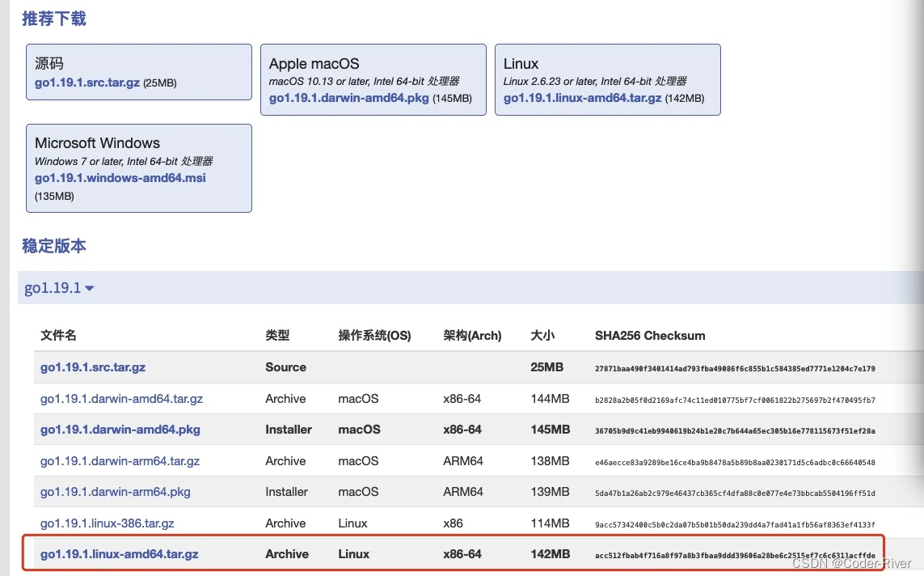Screen dimensions: 924x576
Task: Click the 145MB size cell in table
Action: point(551,430)
